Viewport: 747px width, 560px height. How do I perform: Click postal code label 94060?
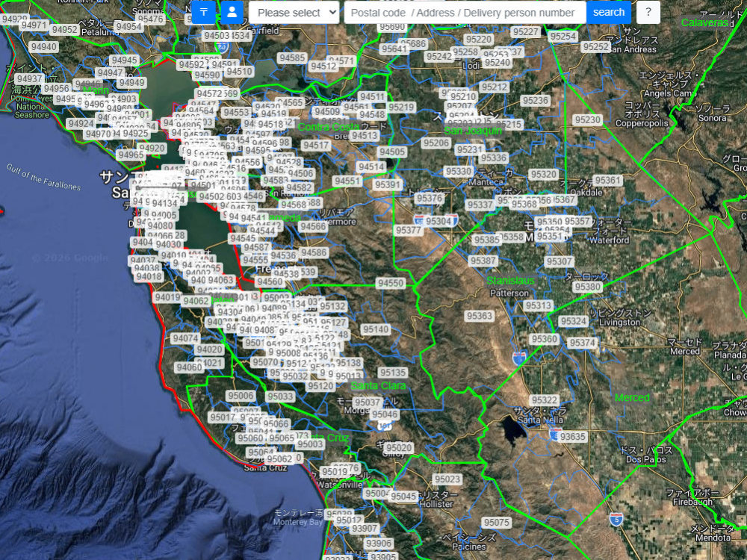[189, 367]
